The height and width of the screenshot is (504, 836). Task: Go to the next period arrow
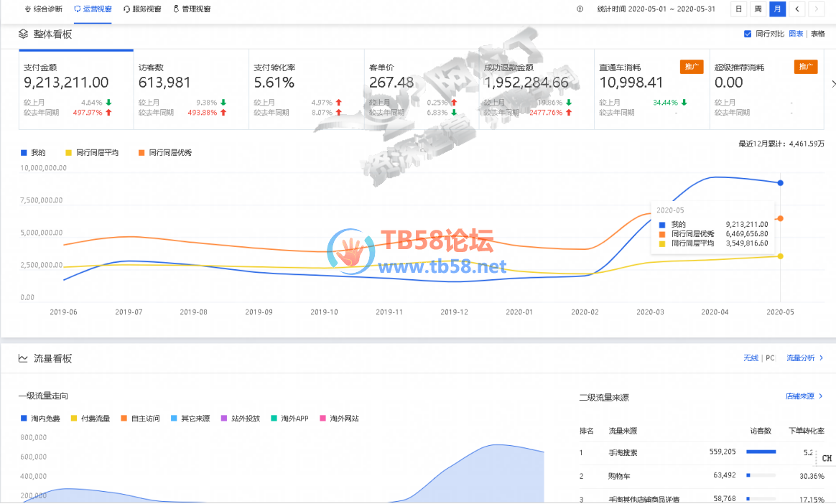point(817,9)
